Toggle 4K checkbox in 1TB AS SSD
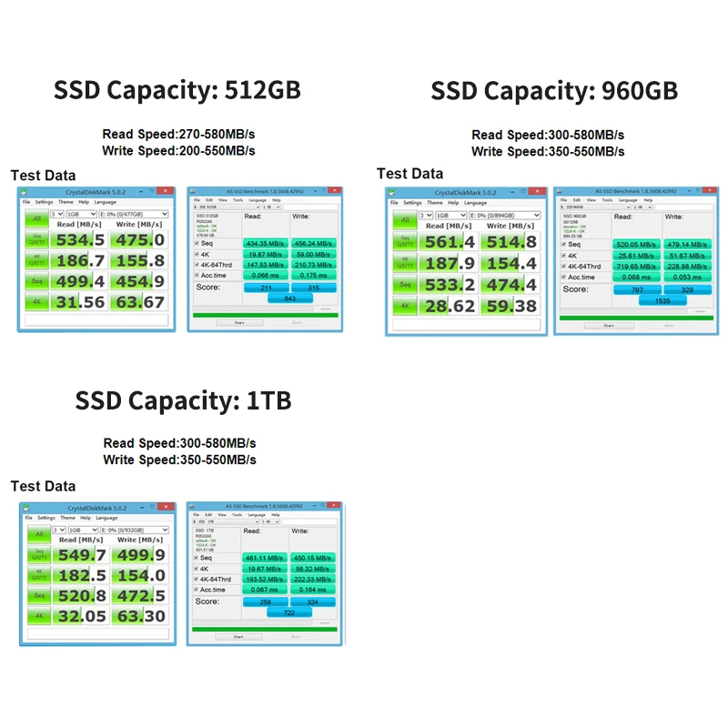 [196, 569]
